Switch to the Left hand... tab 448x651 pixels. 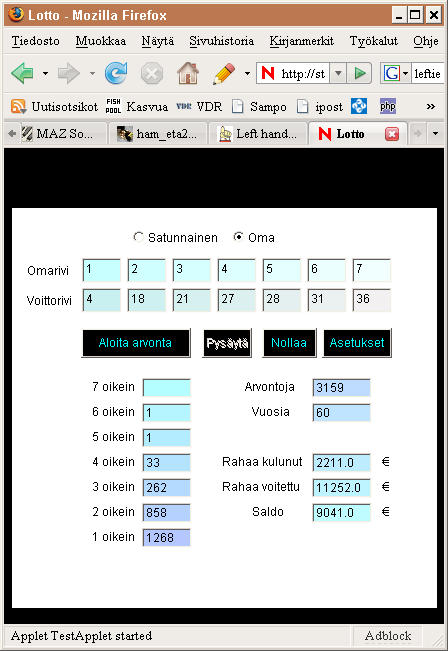pos(258,134)
